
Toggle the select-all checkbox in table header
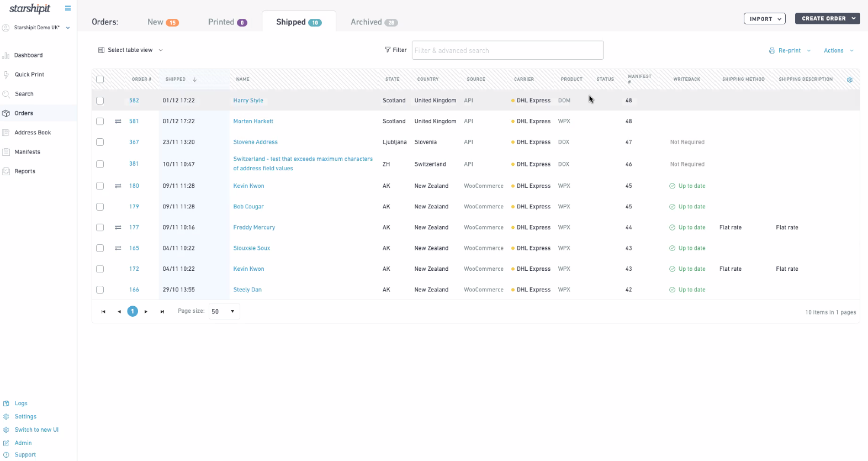(100, 80)
